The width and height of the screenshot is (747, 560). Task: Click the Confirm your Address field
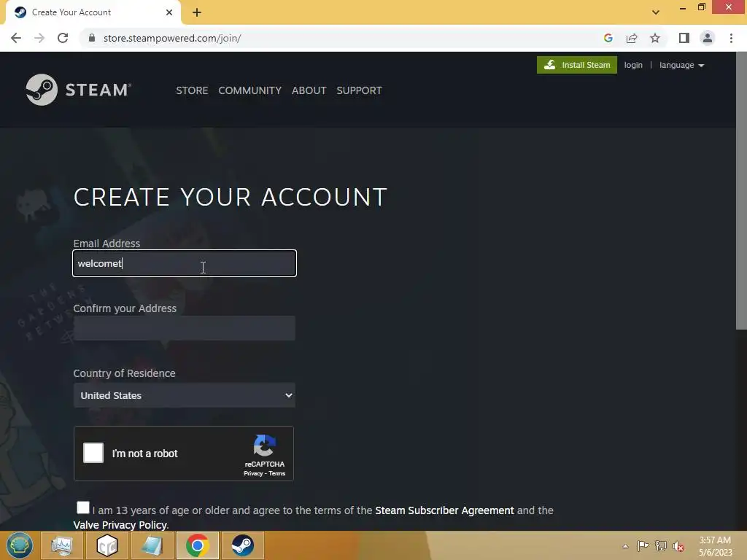[x=185, y=328]
